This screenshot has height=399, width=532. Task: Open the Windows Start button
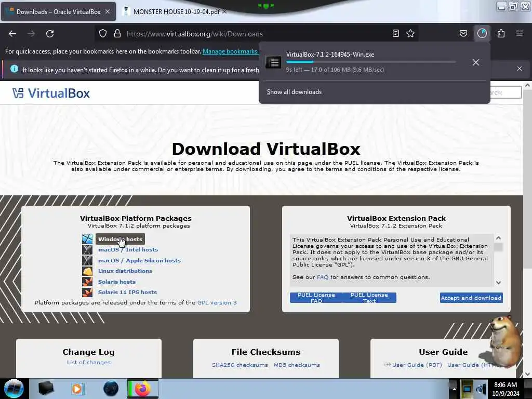pos(14,389)
